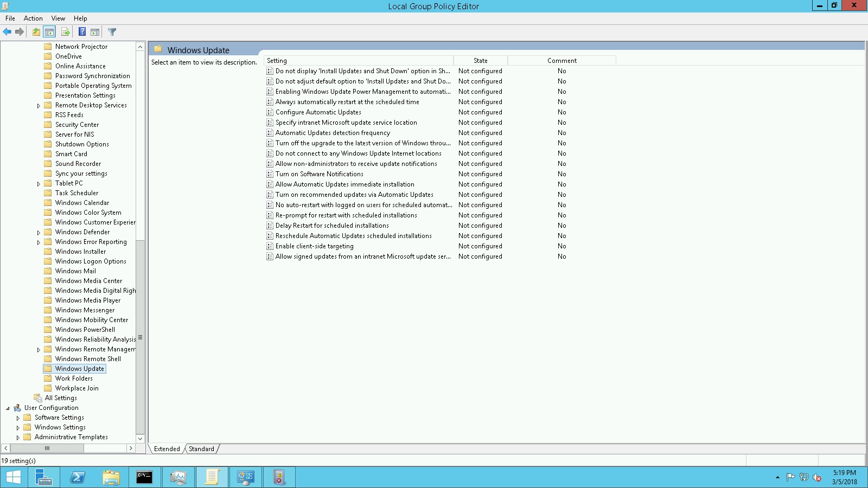Viewport: 868px width, 488px height.
Task: Open the Action menu
Action: click(x=33, y=18)
